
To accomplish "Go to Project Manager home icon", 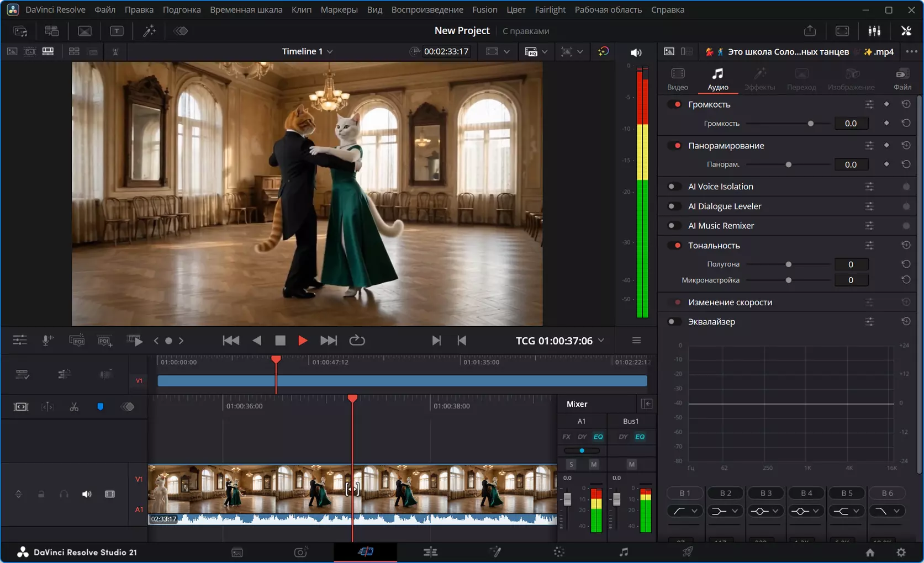I will click(870, 552).
